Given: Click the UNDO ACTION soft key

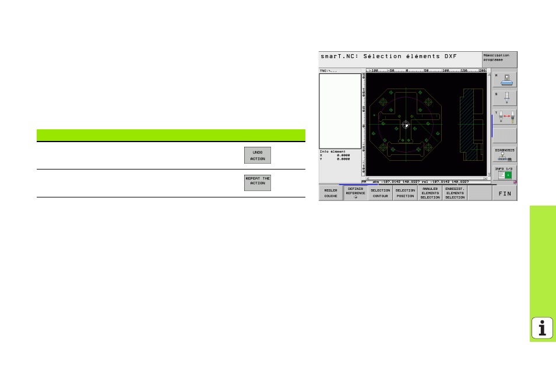Looking at the screenshot, I should 258,156.
